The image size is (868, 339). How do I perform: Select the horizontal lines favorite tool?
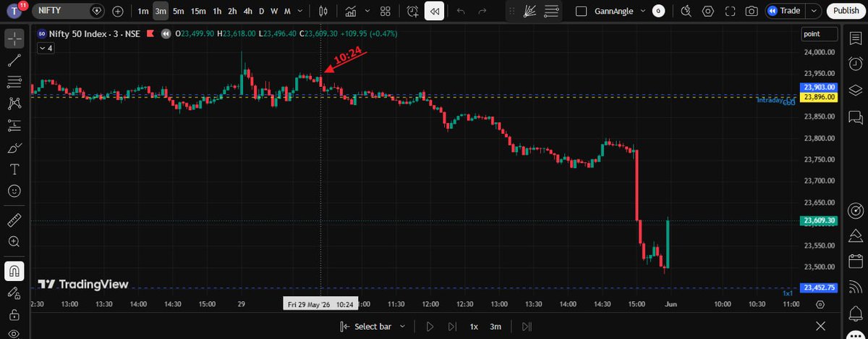[x=552, y=11]
